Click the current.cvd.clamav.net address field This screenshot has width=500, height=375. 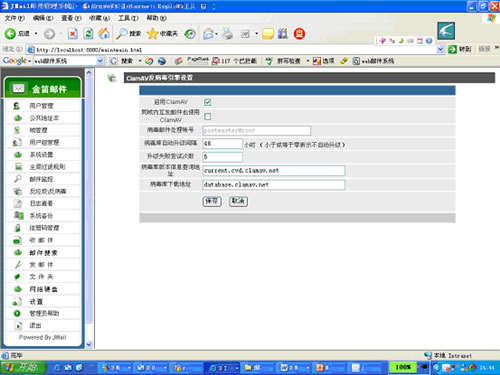click(274, 171)
